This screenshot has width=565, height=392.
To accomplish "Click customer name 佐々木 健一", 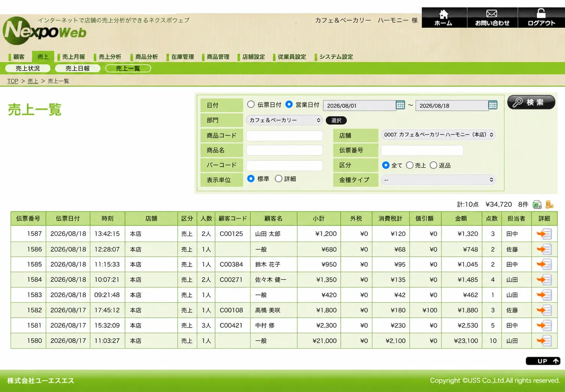I will click(270, 280).
